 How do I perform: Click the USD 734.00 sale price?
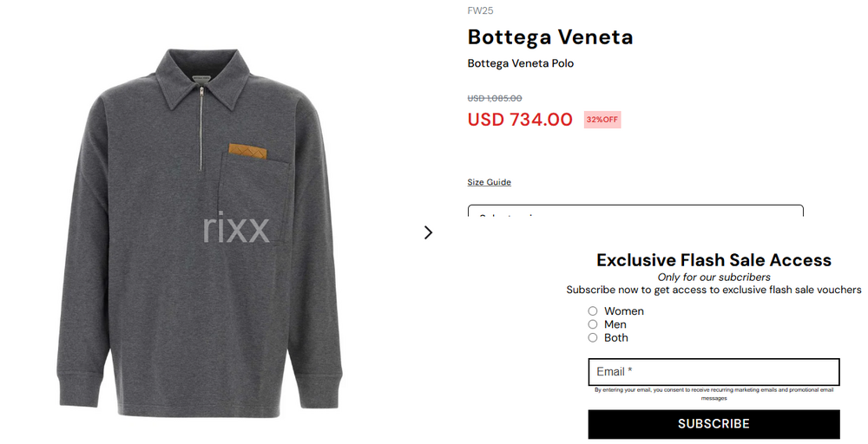click(520, 120)
